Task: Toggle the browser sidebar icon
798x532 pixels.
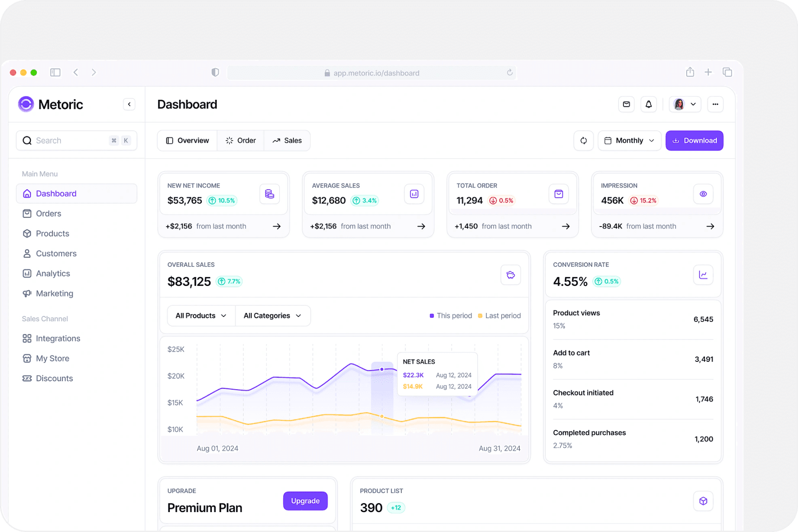Action: (55, 72)
